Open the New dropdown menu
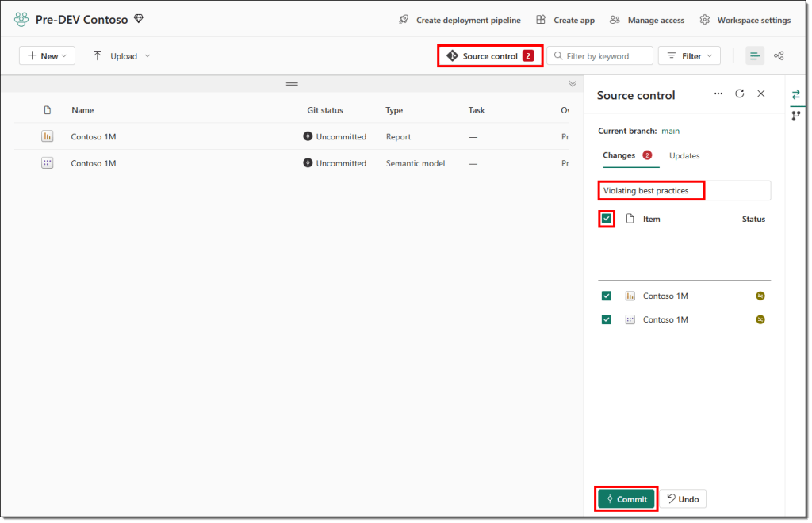Screen dimensions: 812x523 pyautogui.click(x=48, y=56)
